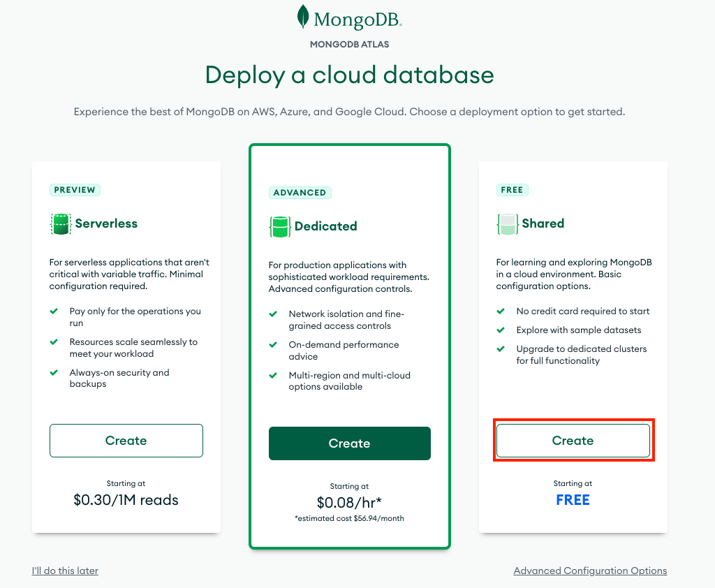
Task: Create a Serverless deployment
Action: click(126, 441)
